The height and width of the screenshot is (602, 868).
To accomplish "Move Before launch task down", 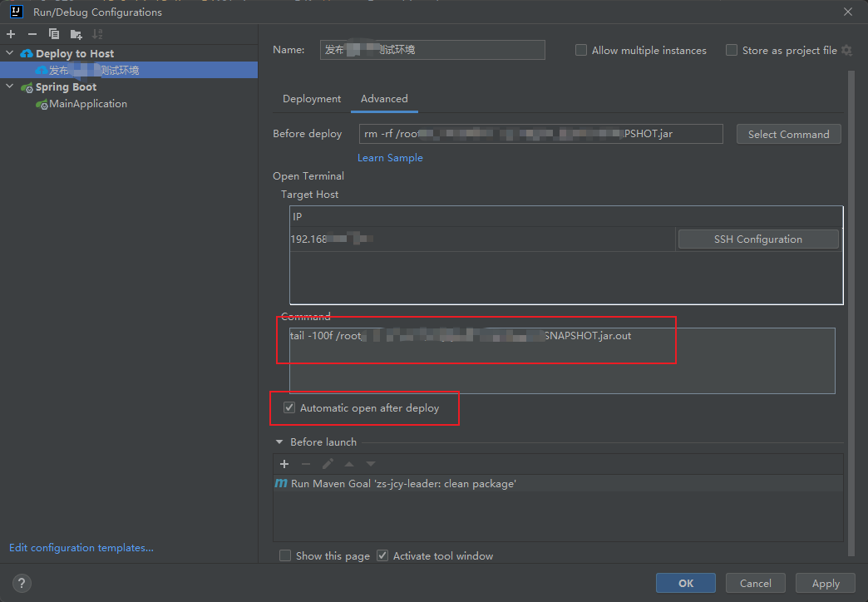I will [370, 464].
